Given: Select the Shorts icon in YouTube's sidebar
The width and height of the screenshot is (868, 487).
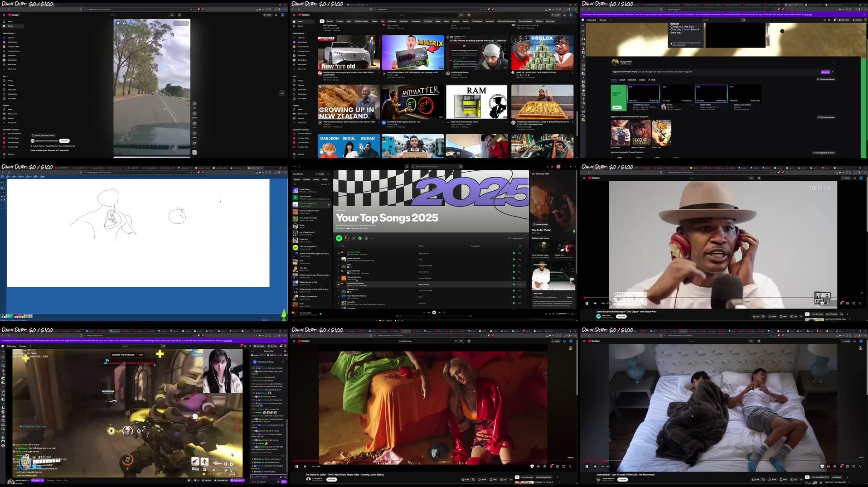Looking at the screenshot, I should 5,26.
